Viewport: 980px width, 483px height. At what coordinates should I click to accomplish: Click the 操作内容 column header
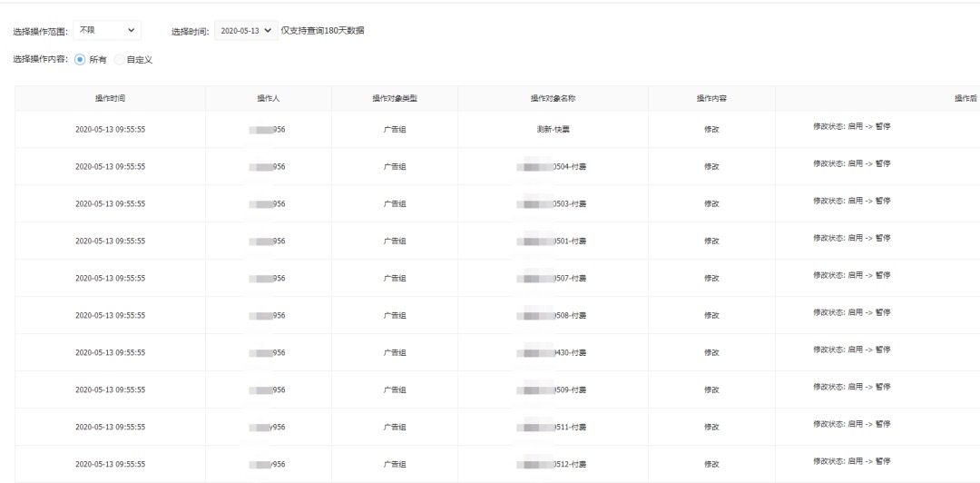point(711,98)
